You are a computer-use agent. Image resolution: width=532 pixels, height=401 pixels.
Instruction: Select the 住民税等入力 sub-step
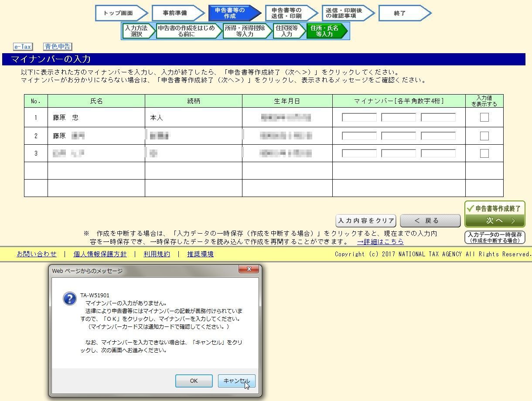click(x=289, y=31)
